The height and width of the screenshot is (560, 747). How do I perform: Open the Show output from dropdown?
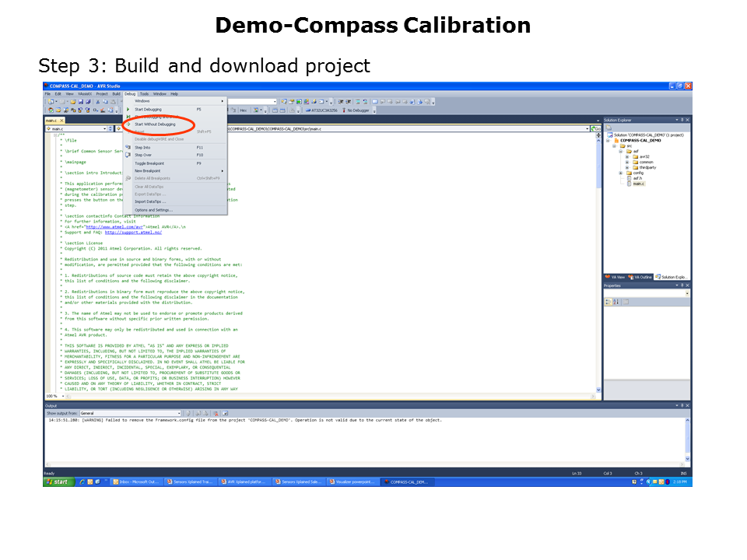(x=131, y=413)
